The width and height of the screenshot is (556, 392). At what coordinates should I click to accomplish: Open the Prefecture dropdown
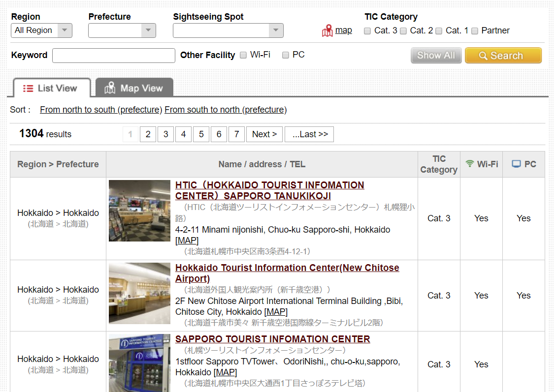pyautogui.click(x=122, y=30)
